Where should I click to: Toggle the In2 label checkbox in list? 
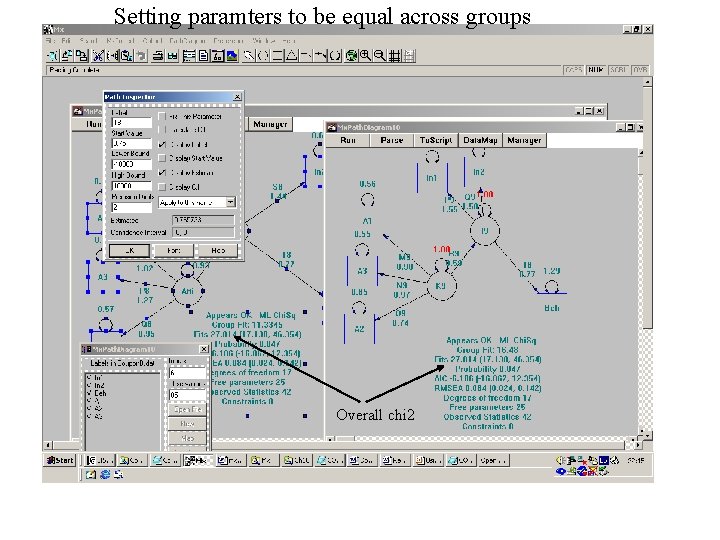point(90,386)
